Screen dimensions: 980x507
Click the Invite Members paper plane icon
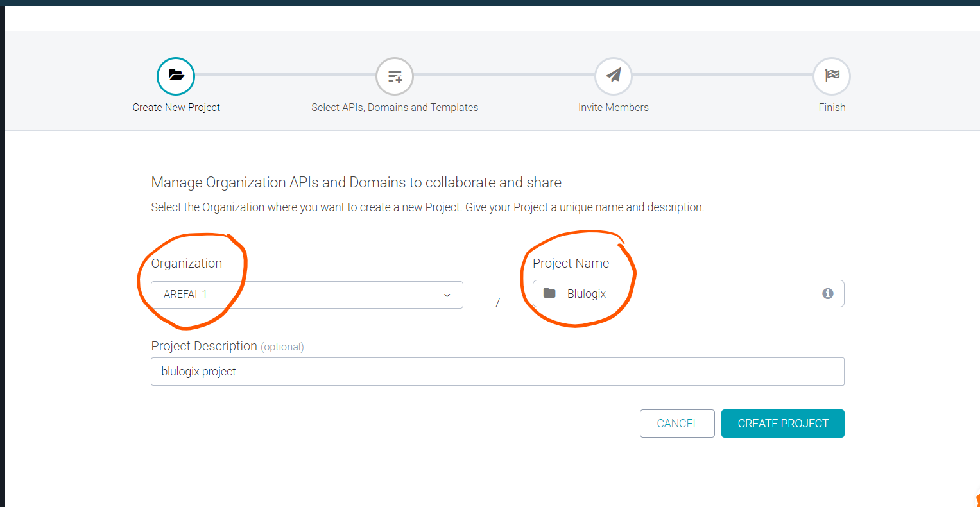click(x=614, y=76)
